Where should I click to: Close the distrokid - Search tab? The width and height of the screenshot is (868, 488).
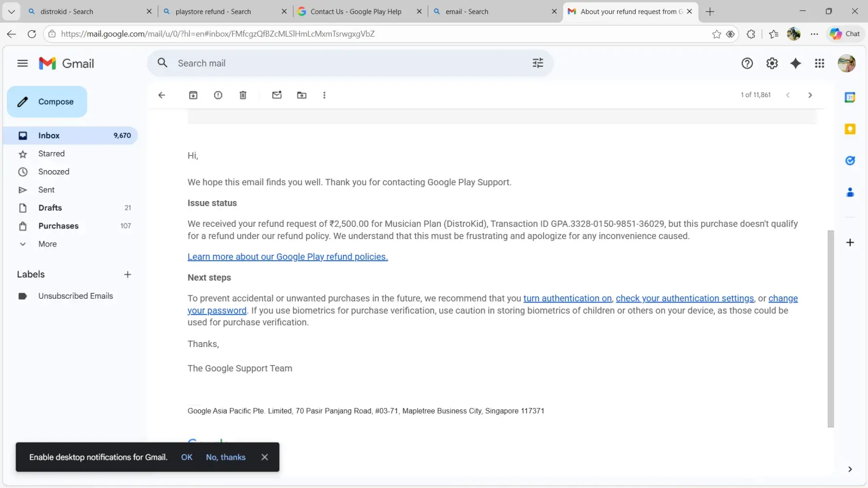pos(149,11)
